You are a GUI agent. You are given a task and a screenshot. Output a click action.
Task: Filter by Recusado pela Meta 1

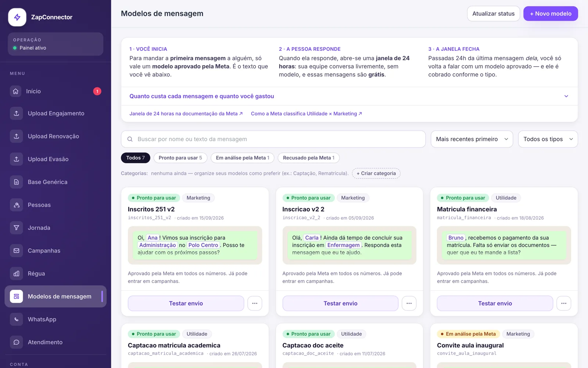pyautogui.click(x=309, y=158)
